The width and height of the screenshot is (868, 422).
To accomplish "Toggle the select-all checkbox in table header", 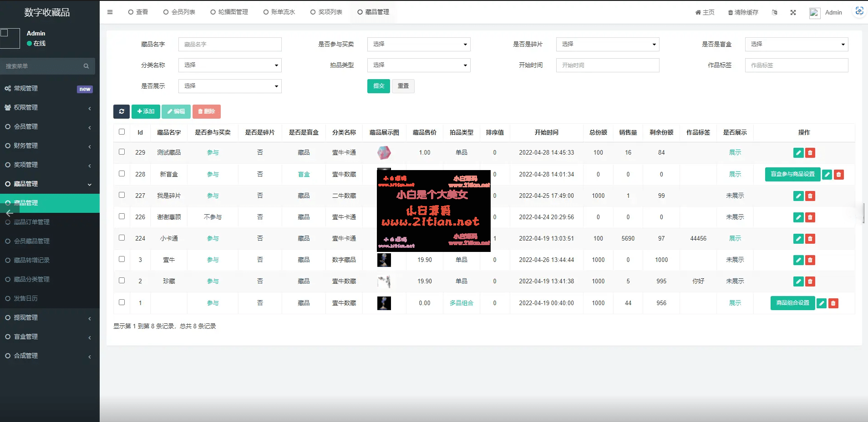I will [x=122, y=132].
